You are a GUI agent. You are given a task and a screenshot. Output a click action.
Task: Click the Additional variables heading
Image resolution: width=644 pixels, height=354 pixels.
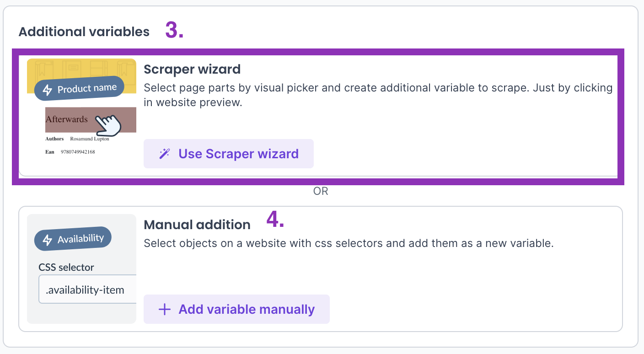84,32
